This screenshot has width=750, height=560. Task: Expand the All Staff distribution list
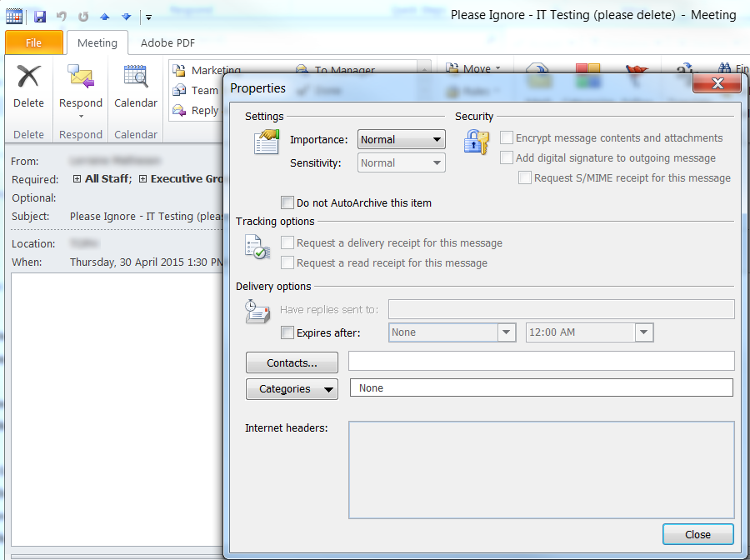point(77,179)
